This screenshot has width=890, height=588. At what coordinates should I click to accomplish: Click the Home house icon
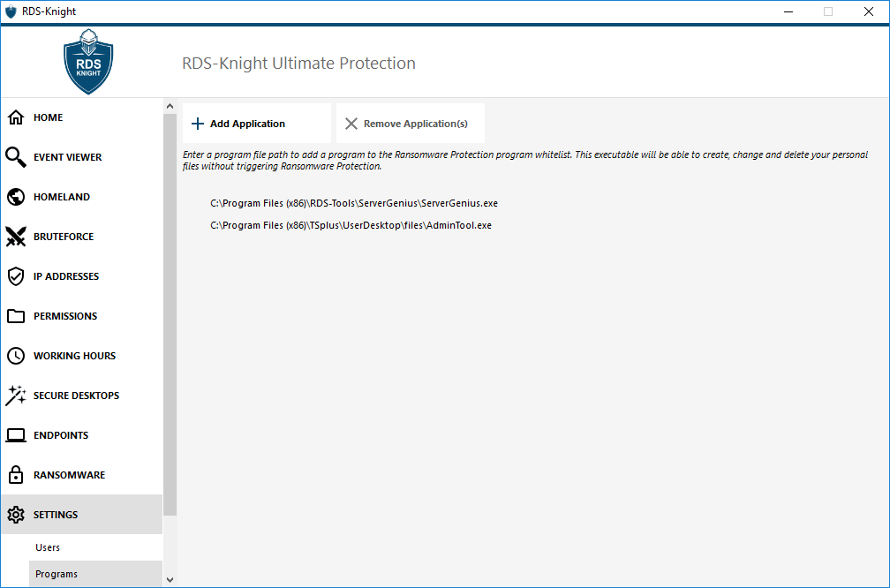16,117
